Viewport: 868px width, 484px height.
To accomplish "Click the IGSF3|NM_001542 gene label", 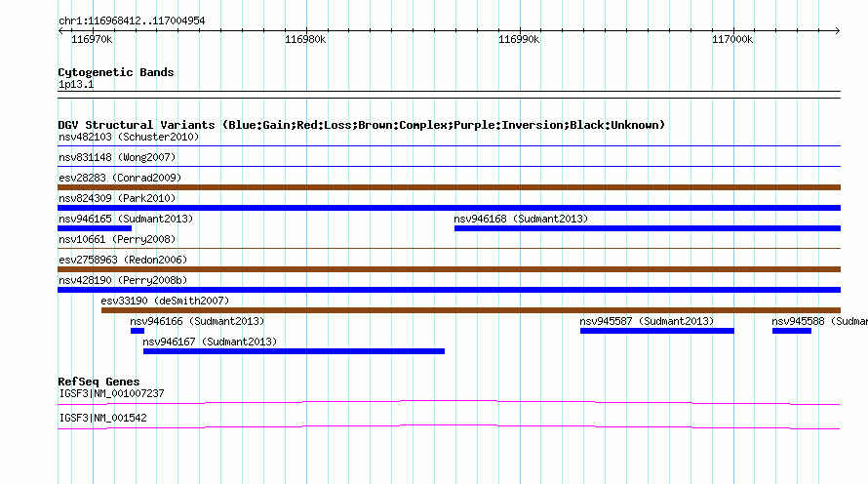I will pyautogui.click(x=103, y=418).
